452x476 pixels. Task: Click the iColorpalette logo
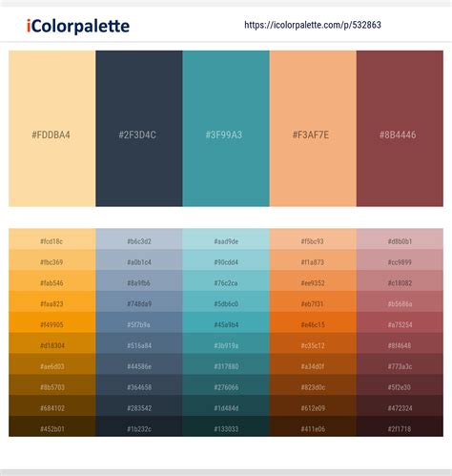pos(78,26)
